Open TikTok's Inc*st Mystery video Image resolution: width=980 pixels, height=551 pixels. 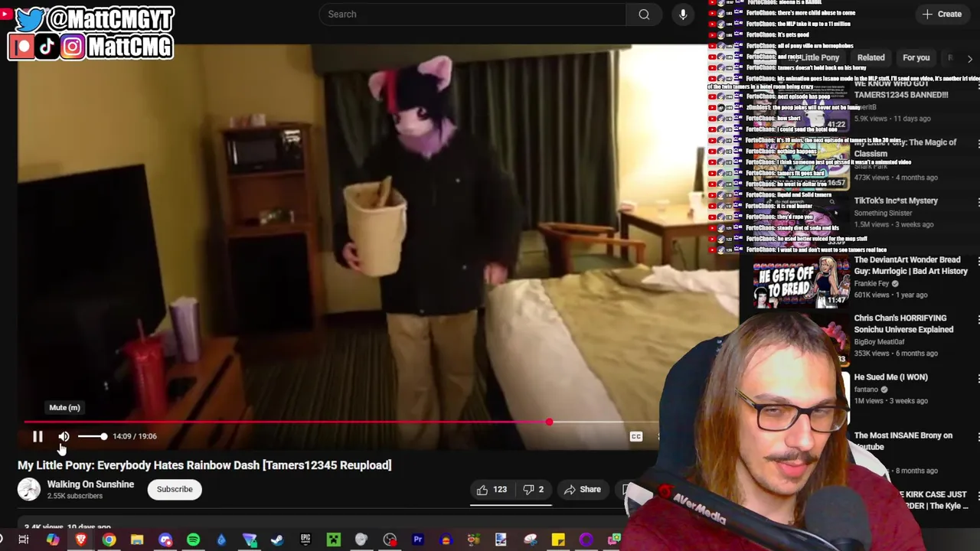pyautogui.click(x=896, y=201)
